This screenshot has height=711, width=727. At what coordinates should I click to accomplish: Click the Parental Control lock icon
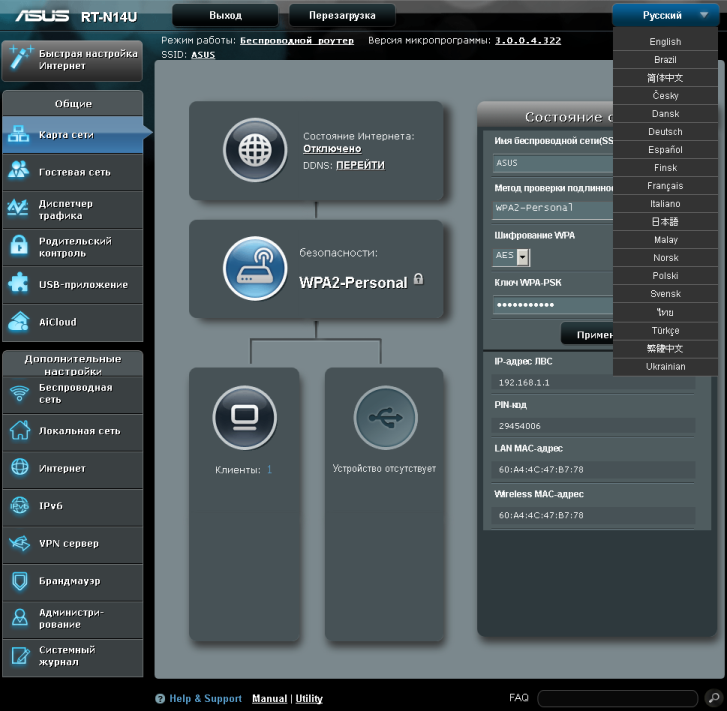(x=19, y=245)
